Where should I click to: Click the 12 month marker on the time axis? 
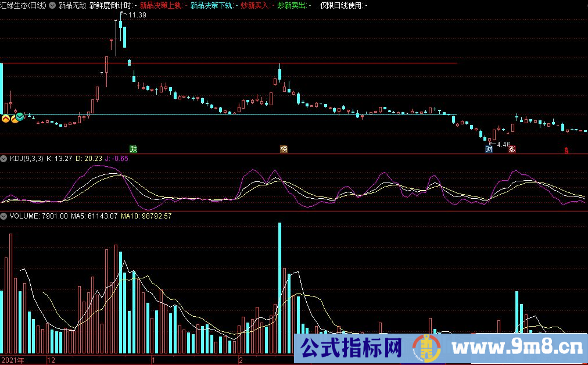click(51, 360)
